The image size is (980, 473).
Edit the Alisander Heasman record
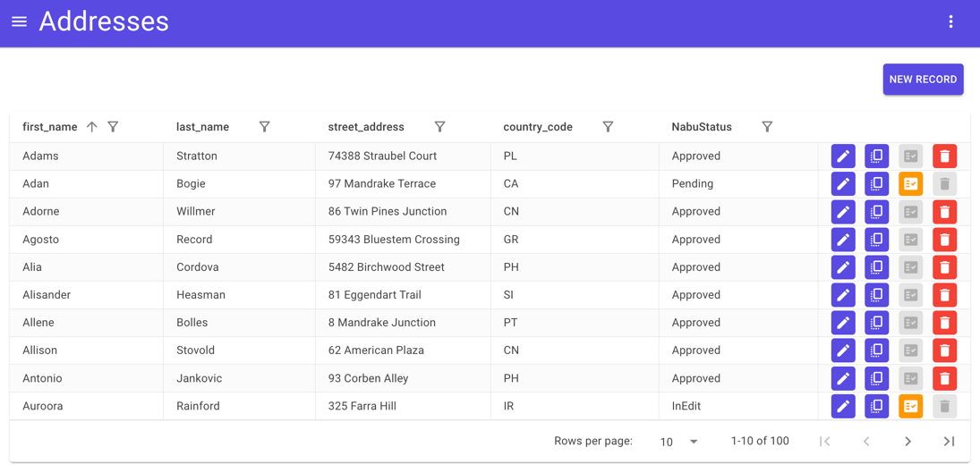pyautogui.click(x=843, y=295)
